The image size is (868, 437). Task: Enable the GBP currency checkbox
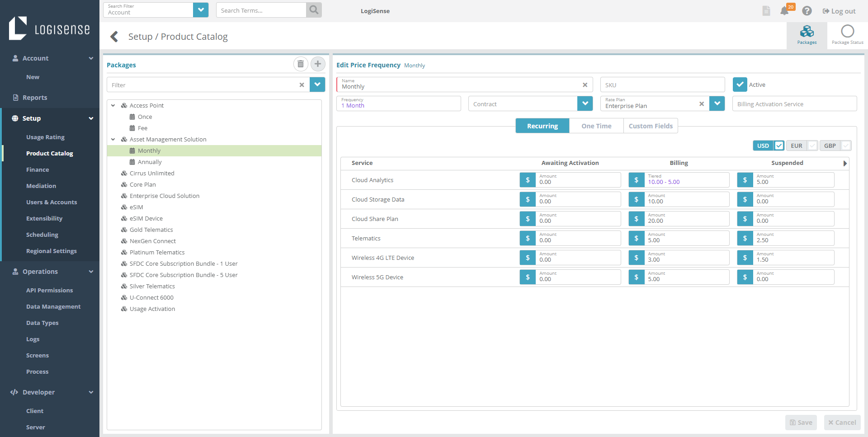click(846, 146)
